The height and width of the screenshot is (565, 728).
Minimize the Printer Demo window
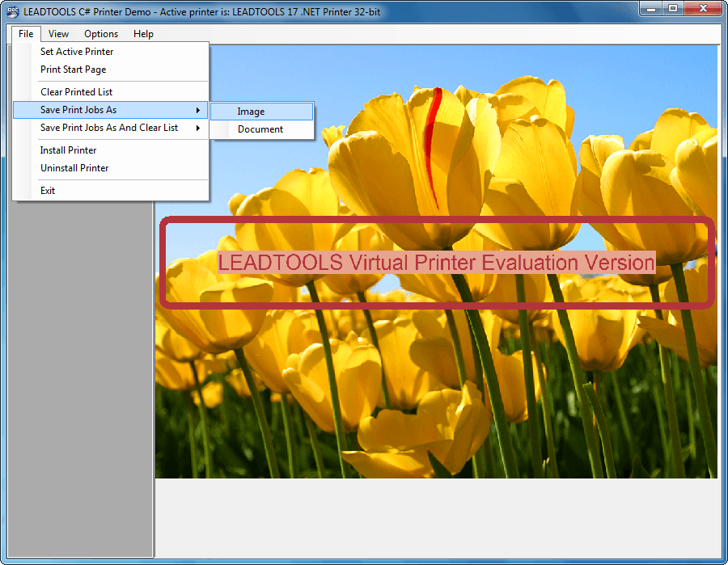651,9
